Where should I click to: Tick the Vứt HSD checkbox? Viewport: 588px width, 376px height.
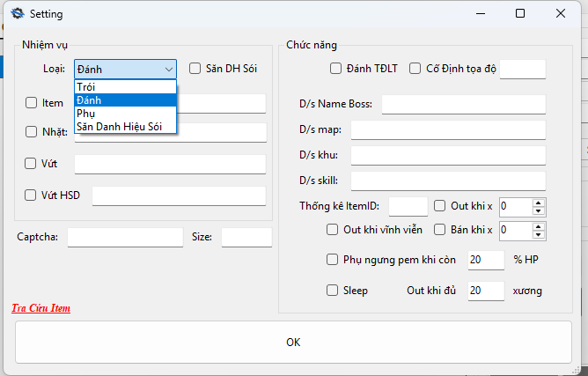[31, 195]
